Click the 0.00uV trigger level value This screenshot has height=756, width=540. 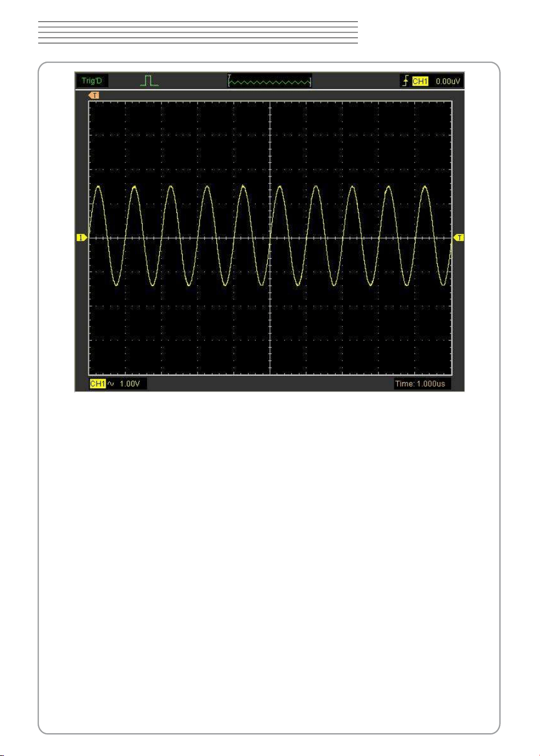point(448,81)
